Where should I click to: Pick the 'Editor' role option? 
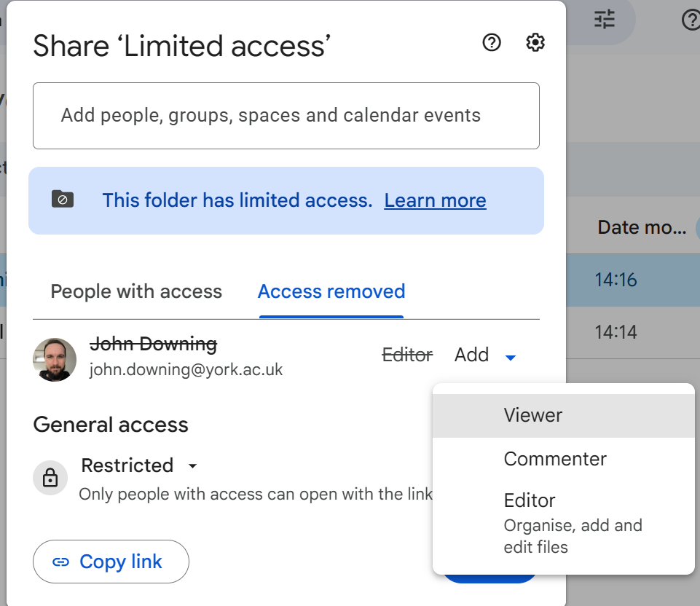(530, 501)
